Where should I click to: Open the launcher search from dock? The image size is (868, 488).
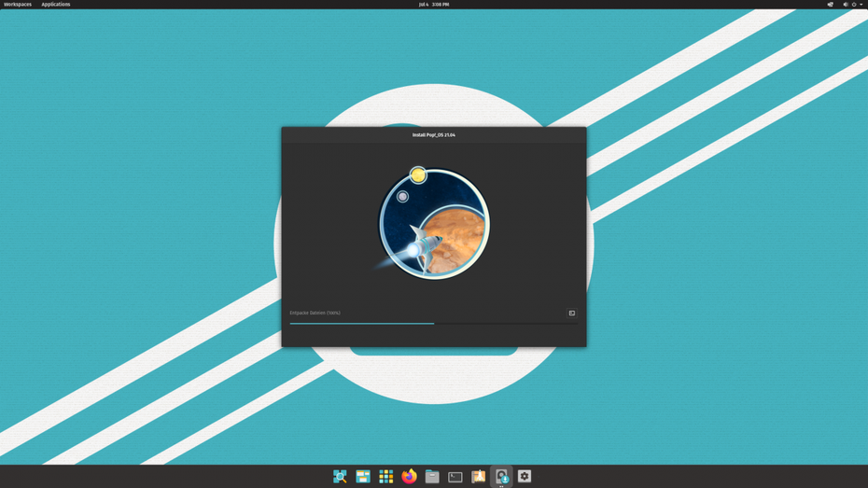tap(340, 477)
